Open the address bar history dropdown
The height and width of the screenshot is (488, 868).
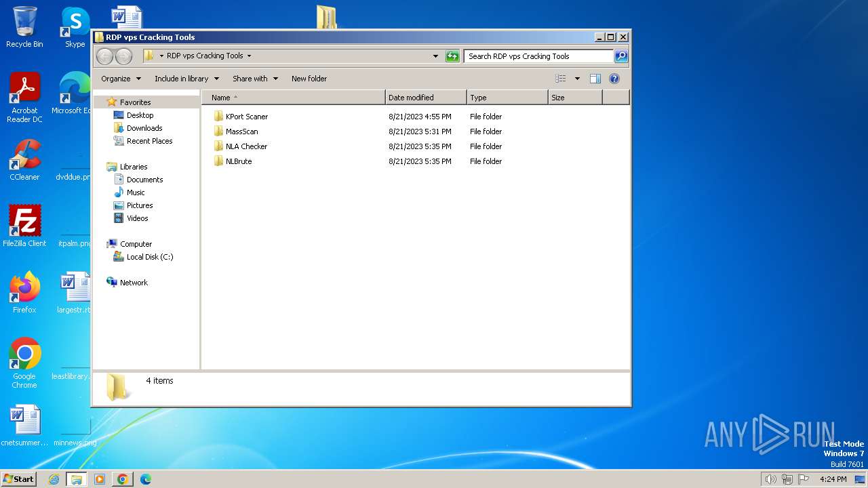435,56
